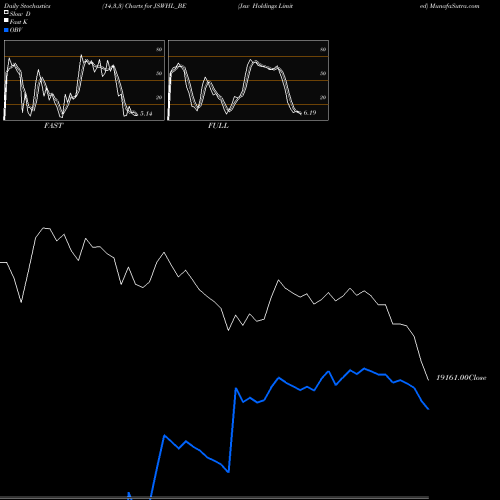Click the Fast K legend color box
This screenshot has width=500, height=500.
[6, 21]
